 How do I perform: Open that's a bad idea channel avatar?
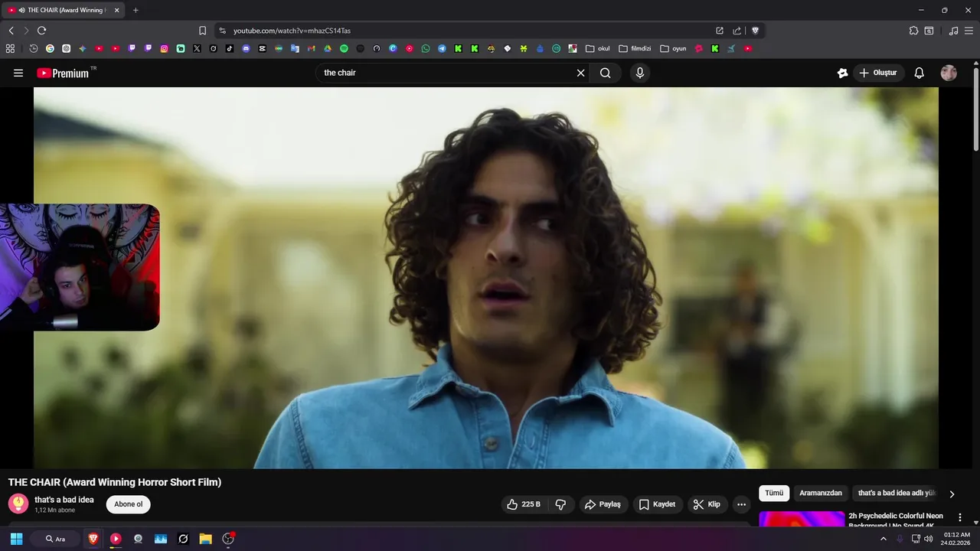coord(18,504)
